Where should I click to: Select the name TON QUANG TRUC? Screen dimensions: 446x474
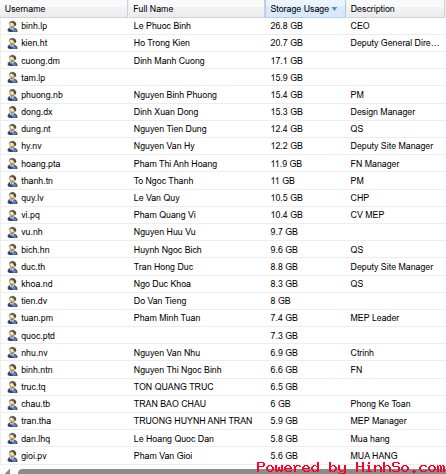174,387
